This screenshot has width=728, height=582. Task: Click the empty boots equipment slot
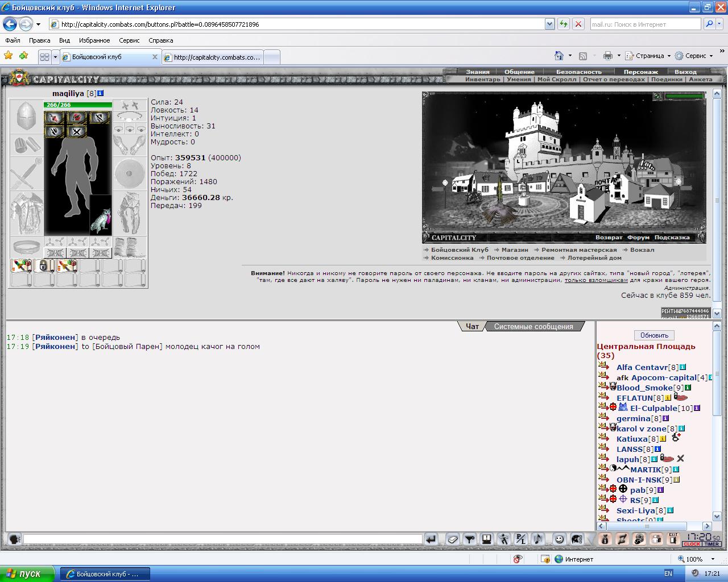point(130,248)
